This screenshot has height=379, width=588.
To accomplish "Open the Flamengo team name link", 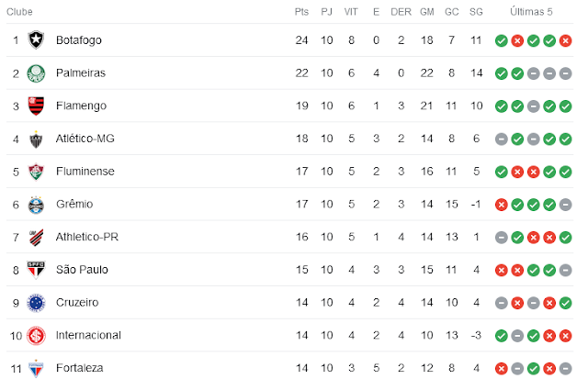I will [81, 106].
